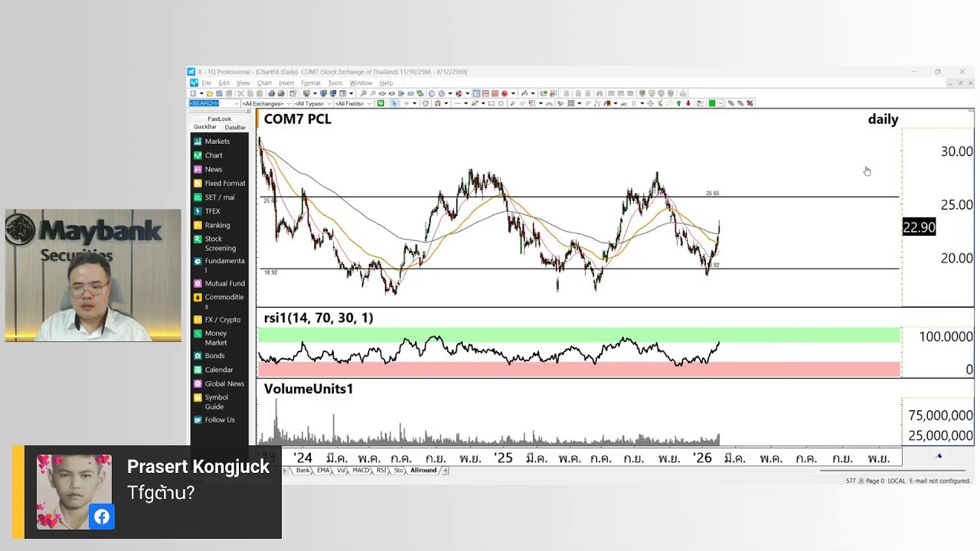
Task: Switch to the QuickBar panel tab
Action: [x=205, y=127]
